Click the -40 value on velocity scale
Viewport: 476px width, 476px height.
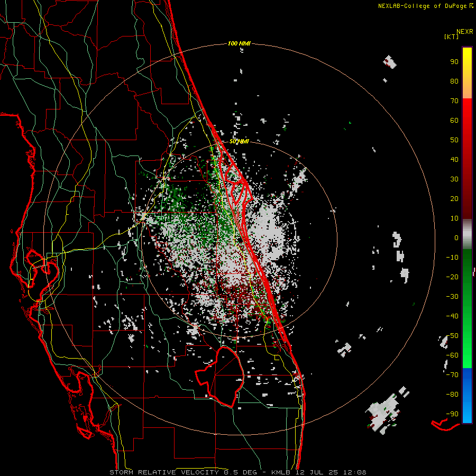click(452, 316)
